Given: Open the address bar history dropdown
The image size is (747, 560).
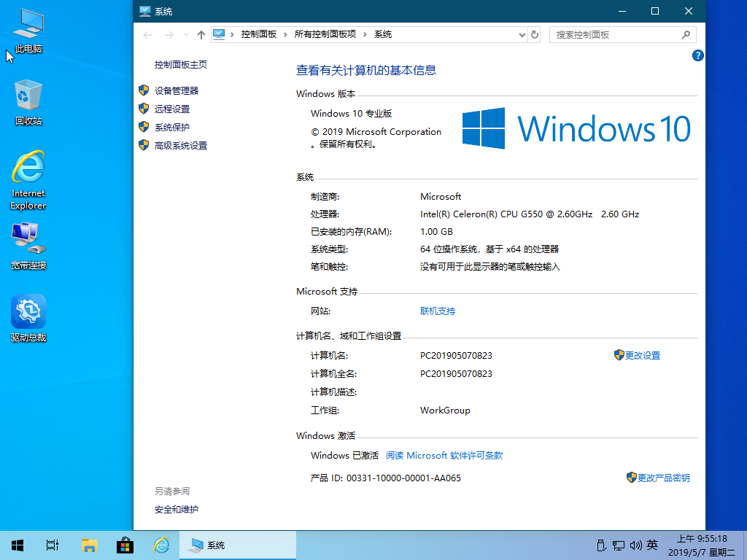Looking at the screenshot, I should point(522,35).
